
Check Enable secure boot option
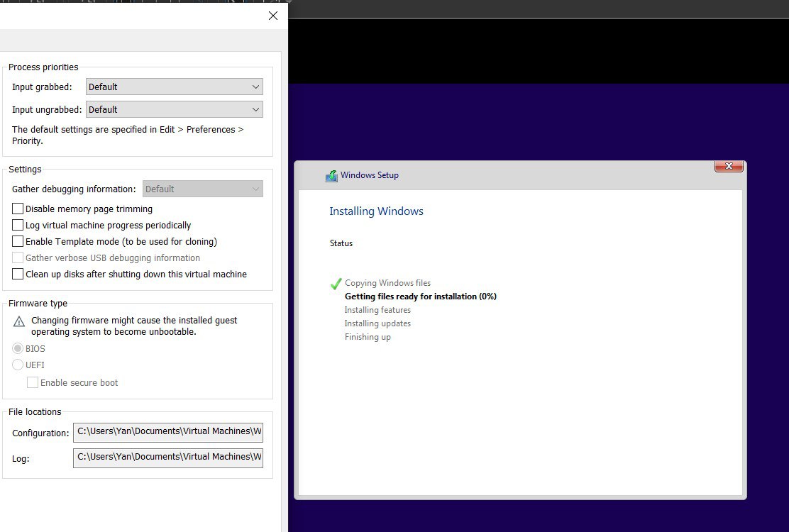pos(32,382)
